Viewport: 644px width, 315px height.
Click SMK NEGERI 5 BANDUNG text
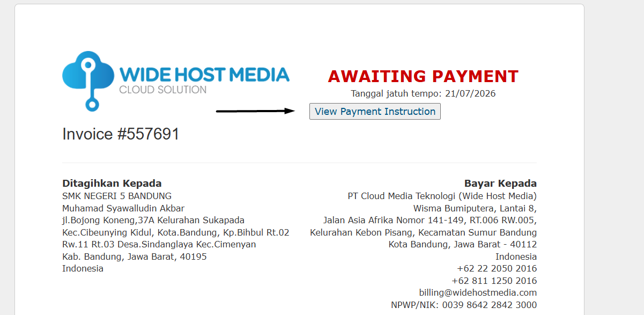point(117,196)
